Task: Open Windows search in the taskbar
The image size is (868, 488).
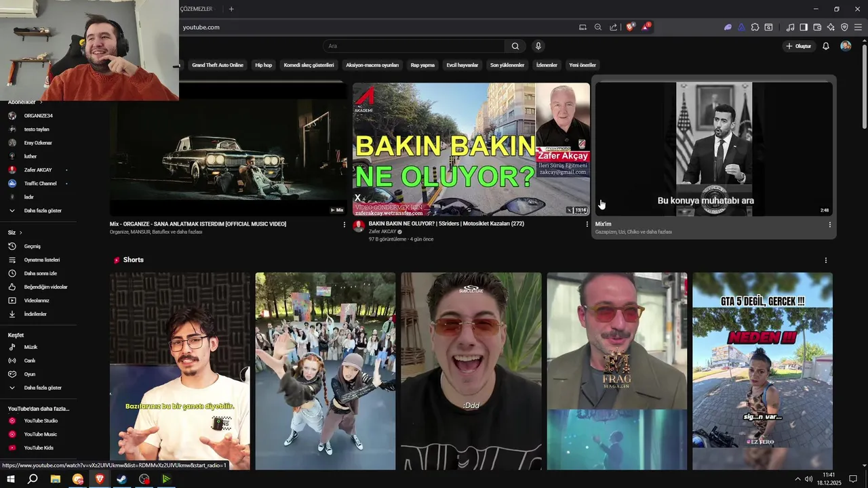Action: (33, 479)
